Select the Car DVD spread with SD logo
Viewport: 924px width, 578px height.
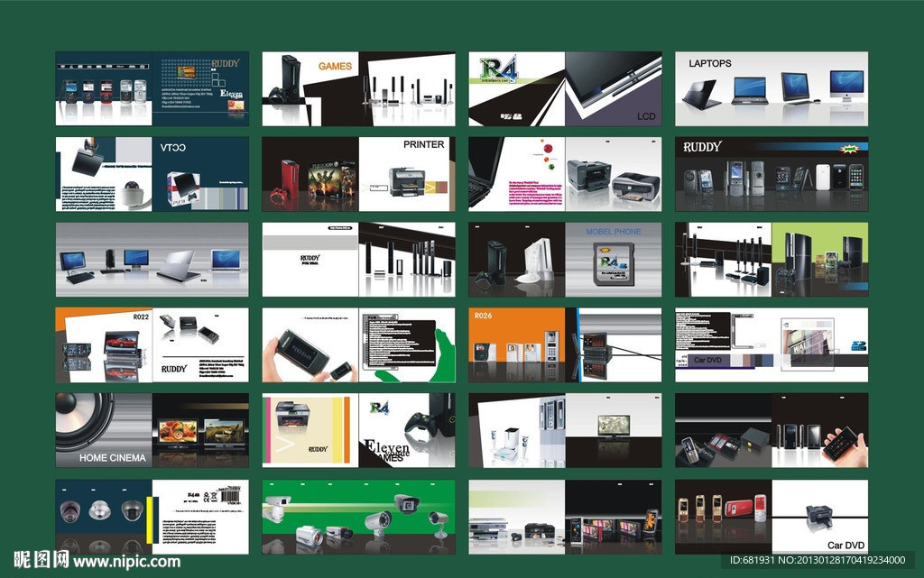pos(772,345)
